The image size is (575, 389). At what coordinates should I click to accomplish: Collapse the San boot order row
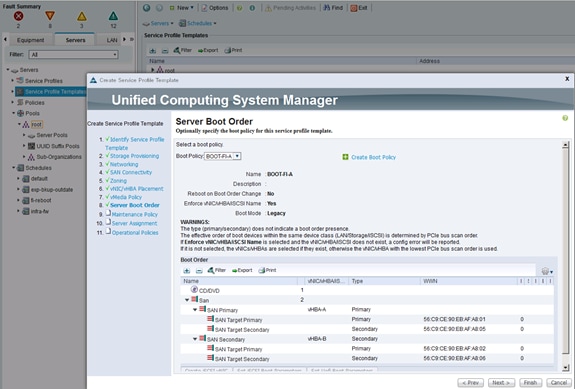click(x=187, y=300)
